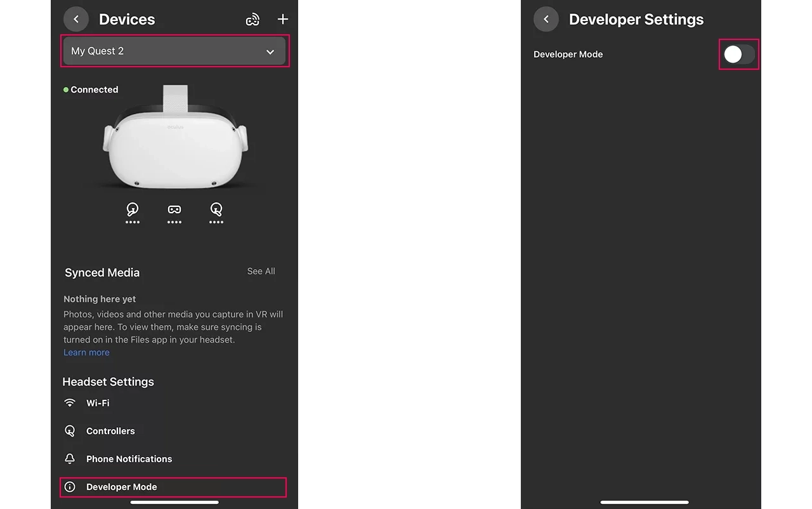Image resolution: width=812 pixels, height=509 pixels.
Task: Select the Wi-Fi settings entry
Action: point(98,402)
